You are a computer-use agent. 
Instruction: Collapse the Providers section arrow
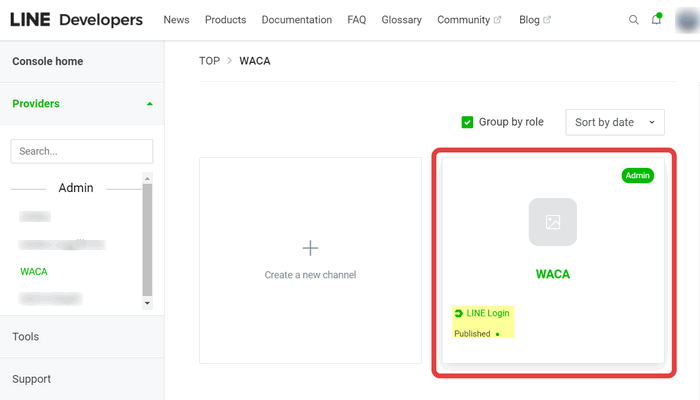click(150, 104)
